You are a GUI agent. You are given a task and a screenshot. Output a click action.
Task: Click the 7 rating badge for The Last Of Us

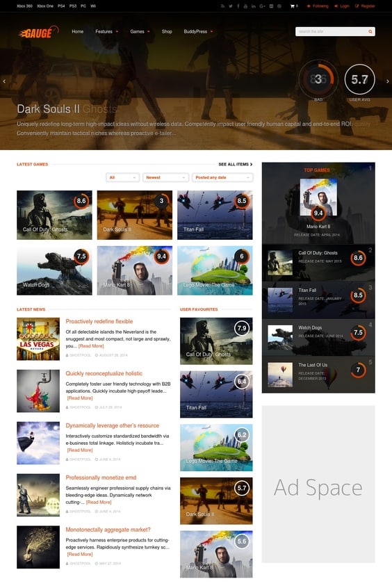coord(358,370)
